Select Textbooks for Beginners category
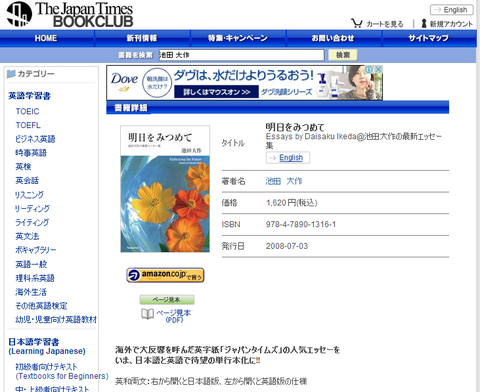Image resolution: width=480 pixels, height=392 pixels. pyautogui.click(x=62, y=371)
